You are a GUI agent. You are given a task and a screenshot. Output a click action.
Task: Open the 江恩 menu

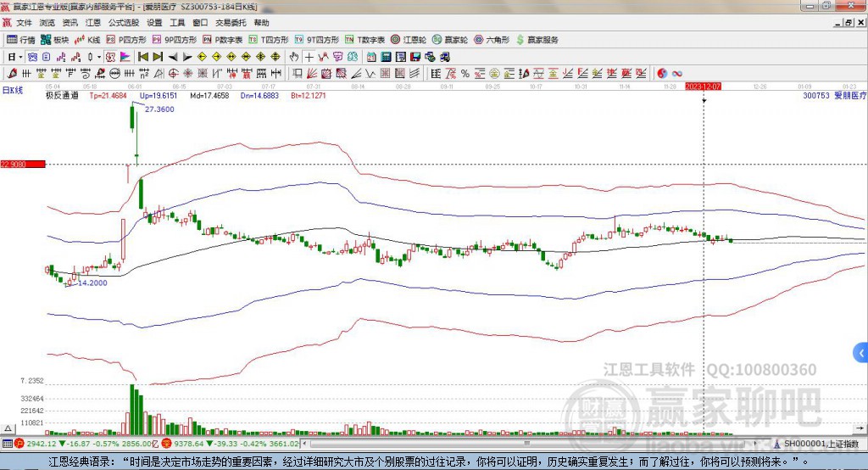pos(93,23)
